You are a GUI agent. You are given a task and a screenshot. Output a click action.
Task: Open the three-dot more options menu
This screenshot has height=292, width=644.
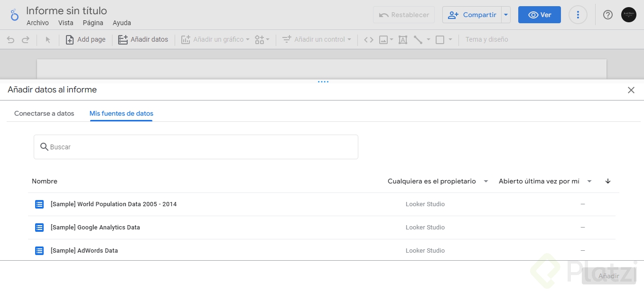click(x=578, y=15)
